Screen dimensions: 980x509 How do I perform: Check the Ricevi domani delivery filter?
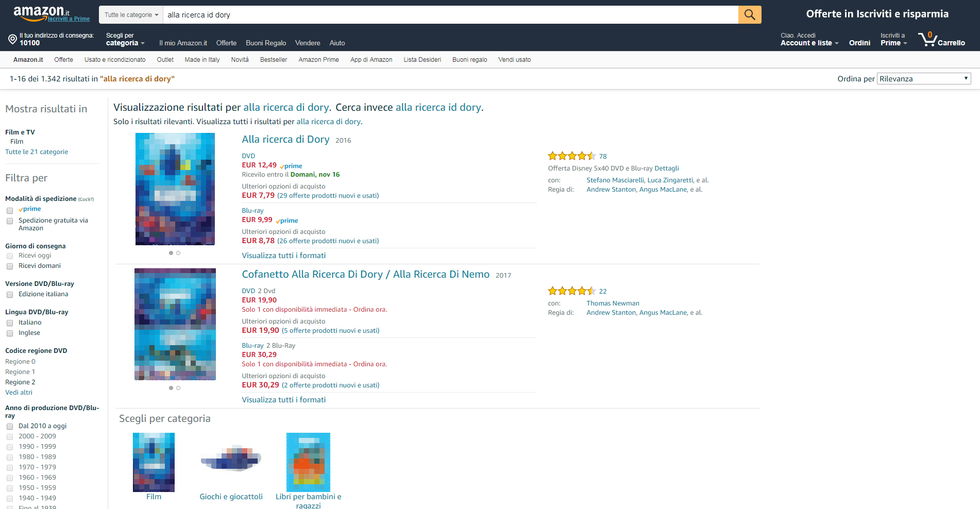tap(10, 266)
